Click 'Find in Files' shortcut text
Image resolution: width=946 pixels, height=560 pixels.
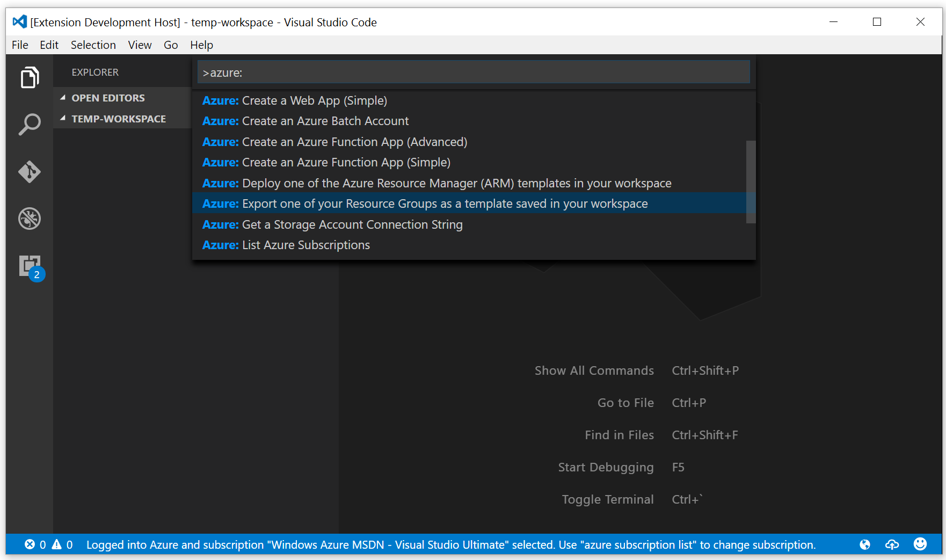click(619, 435)
